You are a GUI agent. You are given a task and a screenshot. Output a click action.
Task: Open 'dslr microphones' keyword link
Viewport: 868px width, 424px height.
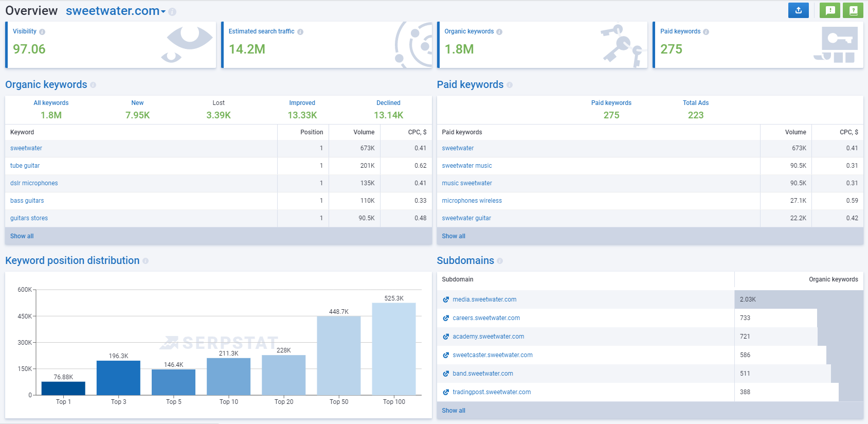[x=34, y=183]
